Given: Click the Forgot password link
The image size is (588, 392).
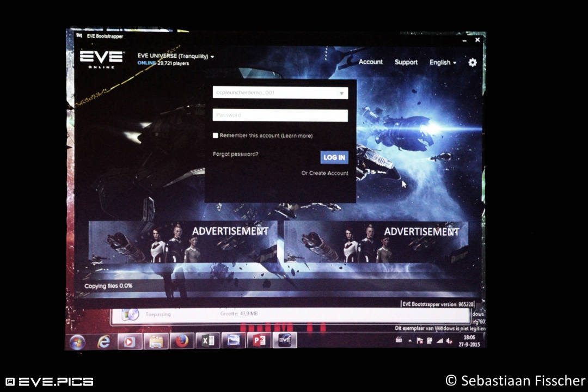Looking at the screenshot, I should pos(235,154).
